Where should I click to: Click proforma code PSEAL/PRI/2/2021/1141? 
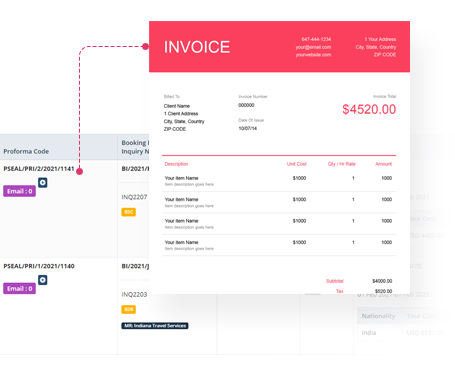point(39,169)
